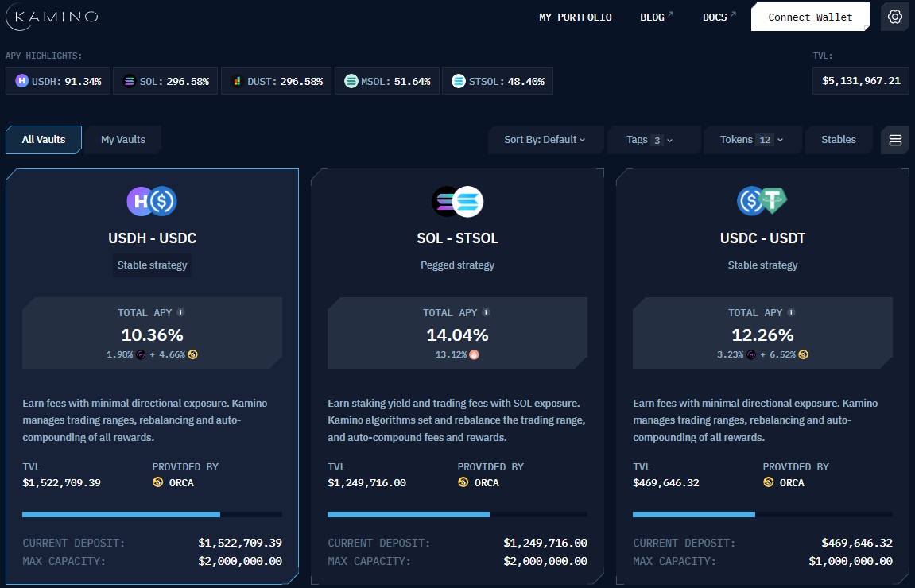Viewport: 915px width, 588px height.
Task: Expand the Tokens filter dropdown
Action: [751, 140]
